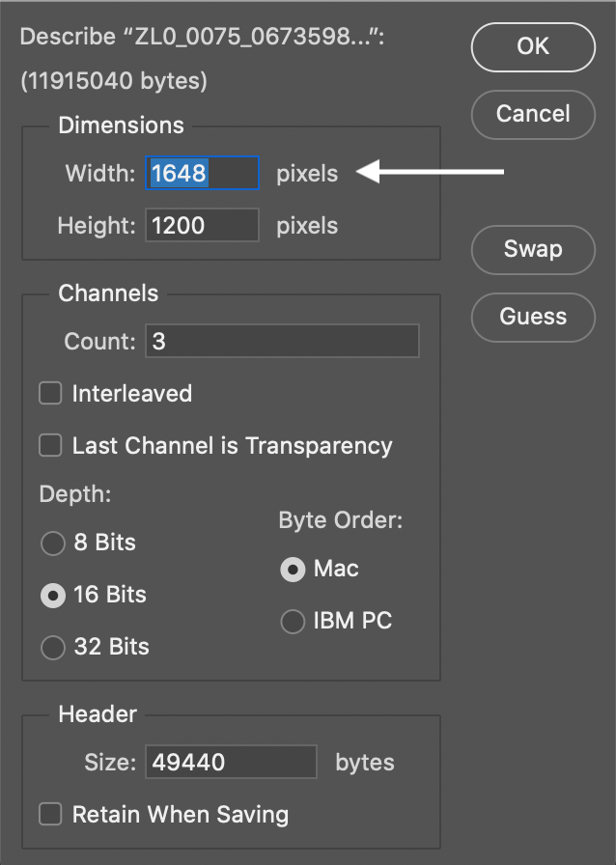Choose the 16 Bits depth radio
616x865 pixels.
tap(52, 596)
